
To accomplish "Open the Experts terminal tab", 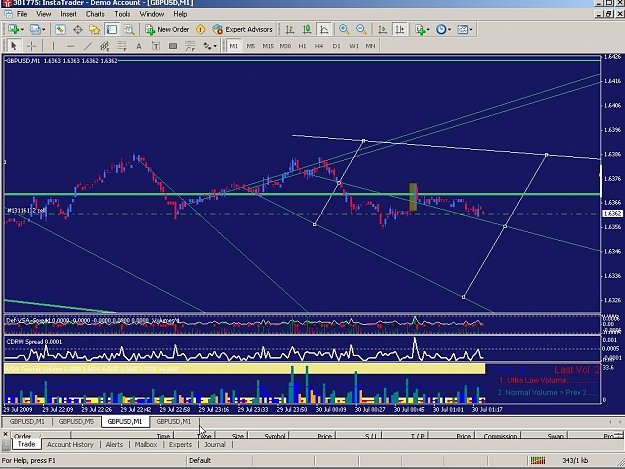I will coord(181,445).
